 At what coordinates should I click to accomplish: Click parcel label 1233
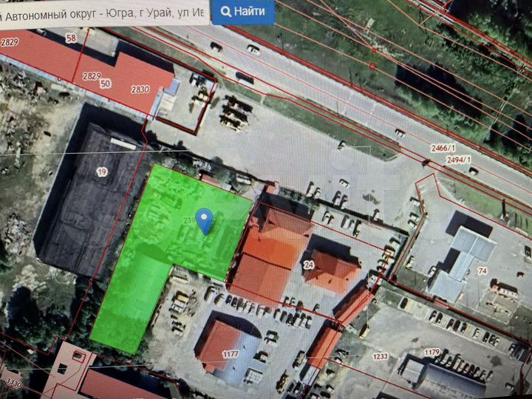pyautogui.click(x=381, y=356)
